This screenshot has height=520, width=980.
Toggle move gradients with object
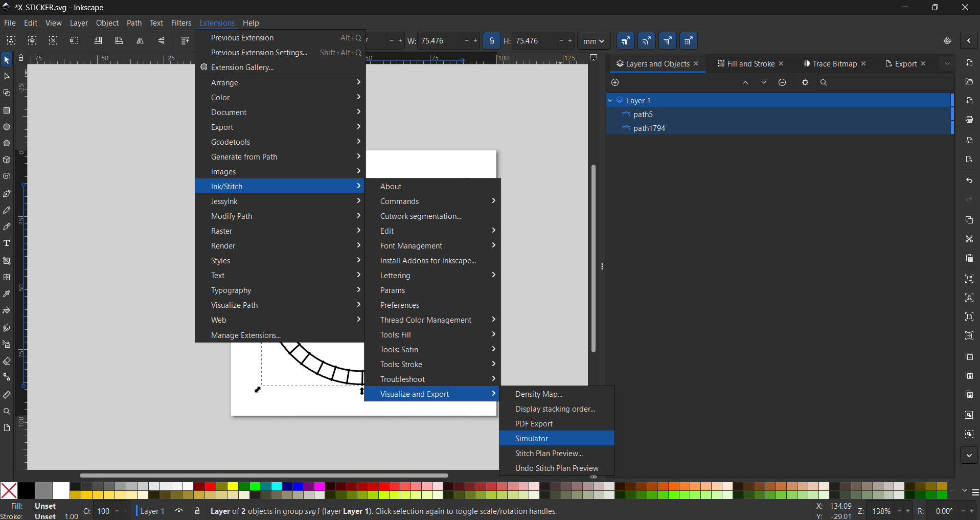coord(668,41)
